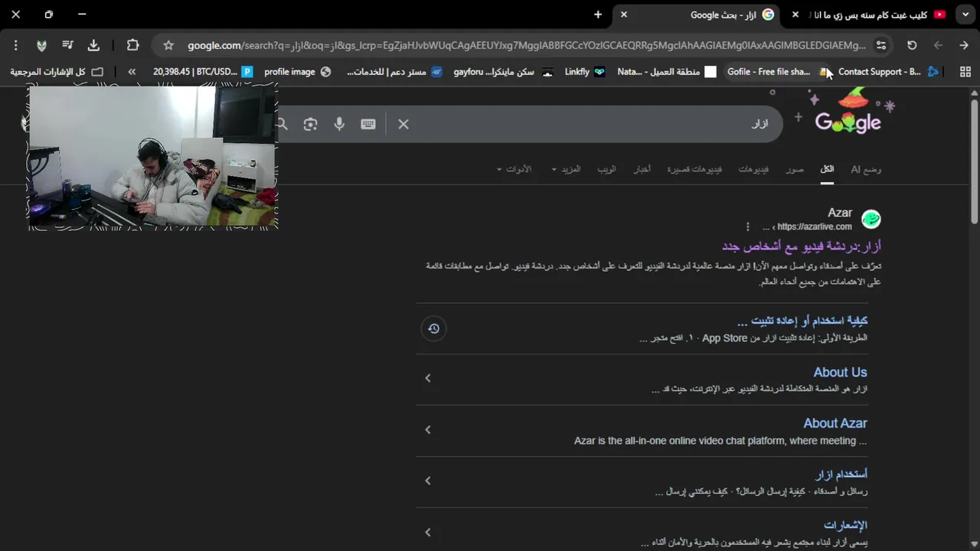The height and width of the screenshot is (551, 980).
Task: Switch to the 'فيديوهات' videos tab
Action: click(x=753, y=169)
